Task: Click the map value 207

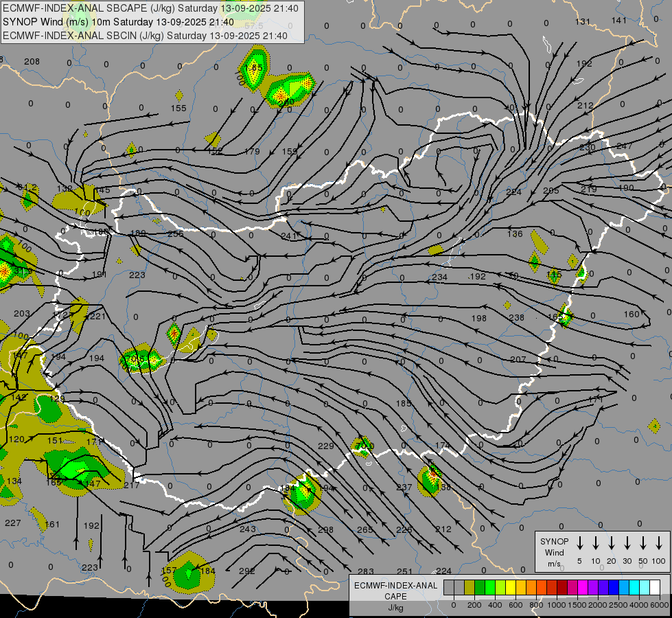Action: [x=518, y=359]
